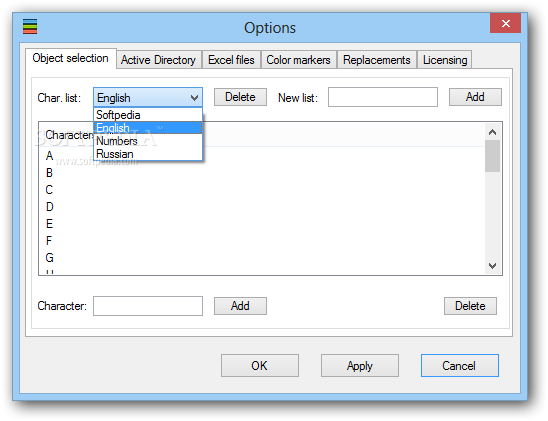
Task: Delete the selected character with bottom Delete
Action: pos(470,306)
